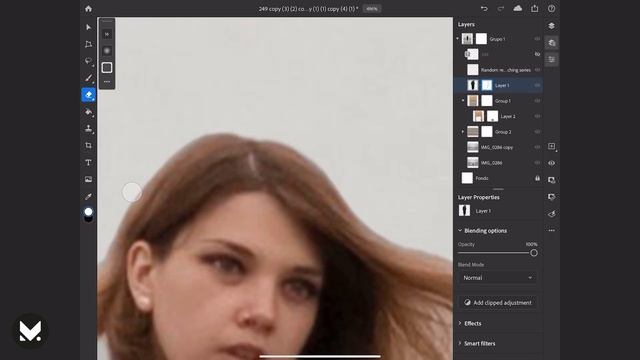
Task: Switch to compact layer view
Action: click(x=551, y=26)
